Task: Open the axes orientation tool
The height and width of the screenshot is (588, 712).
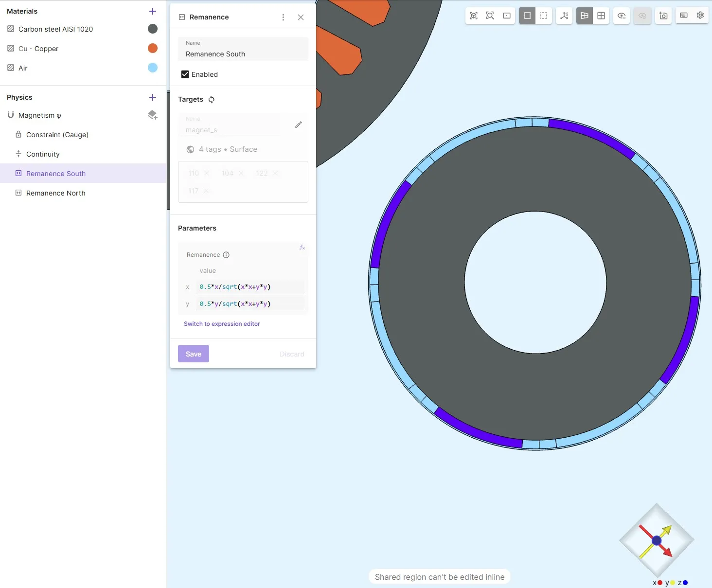Action: [x=564, y=16]
